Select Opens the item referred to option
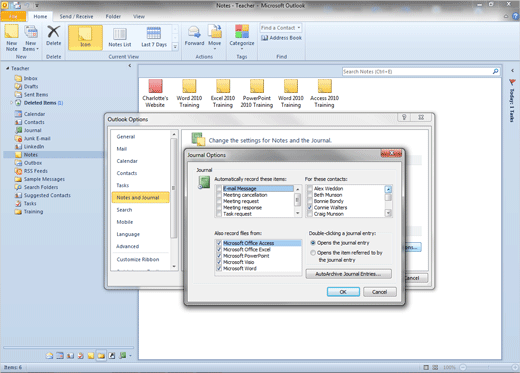The image size is (520, 373). click(313, 253)
